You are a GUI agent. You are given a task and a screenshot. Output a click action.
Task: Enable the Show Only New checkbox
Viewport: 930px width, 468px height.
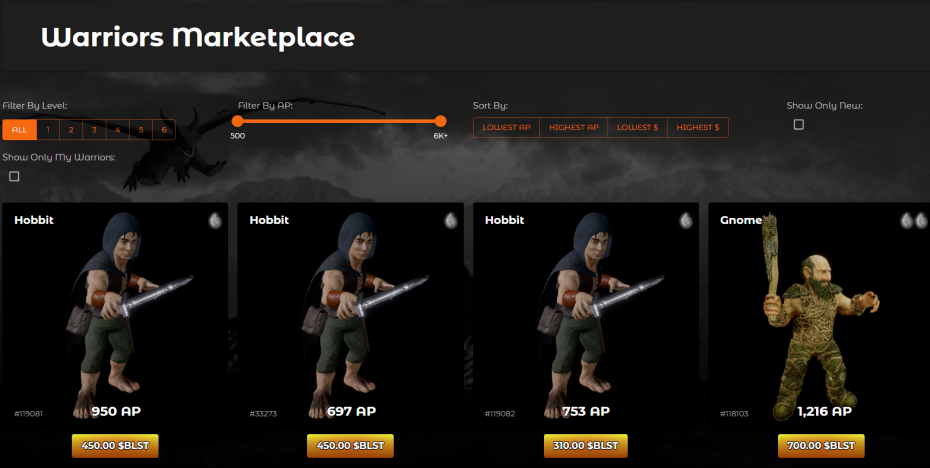[799, 125]
